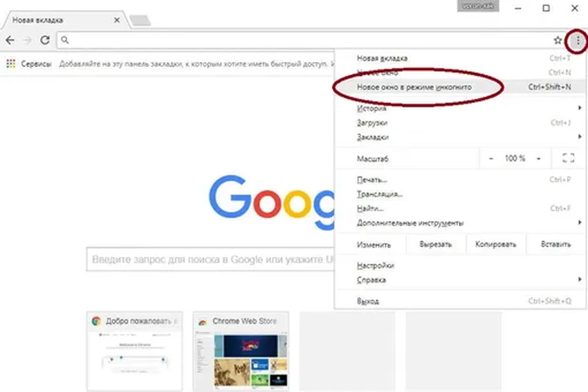This screenshot has width=588, height=392.
Task: Expand the История submenu
Action: pos(371,109)
